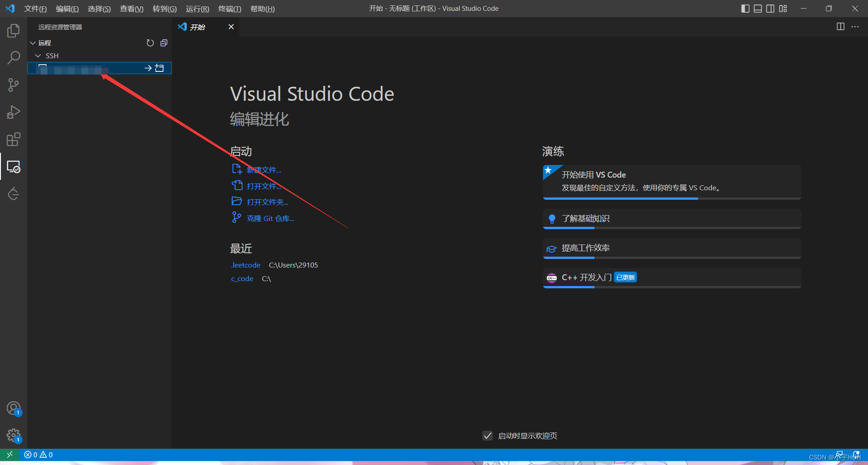868x465 pixels.
Task: Open 提高工作效率 walkthrough
Action: pos(672,248)
